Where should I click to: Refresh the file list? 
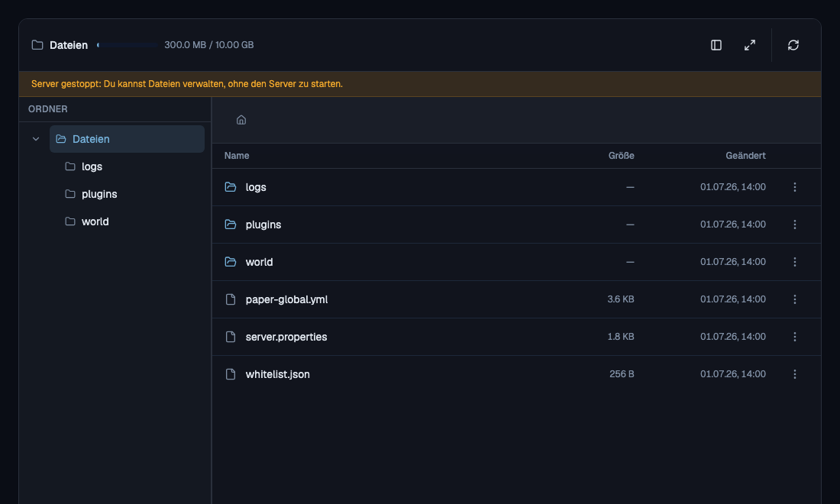click(793, 45)
